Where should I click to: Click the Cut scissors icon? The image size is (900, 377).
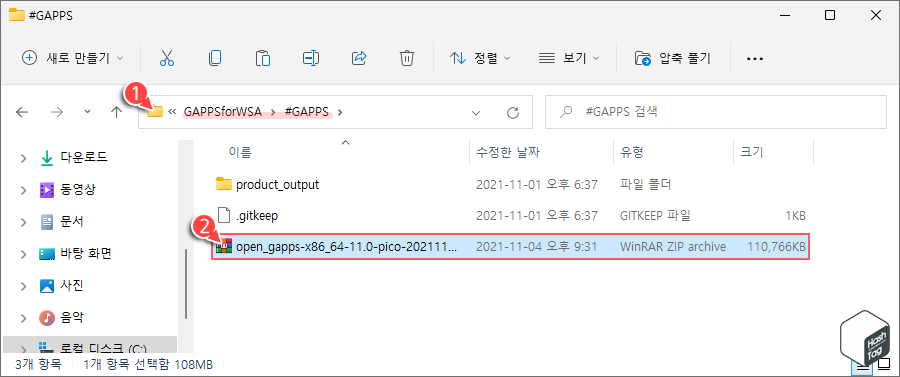(x=167, y=58)
